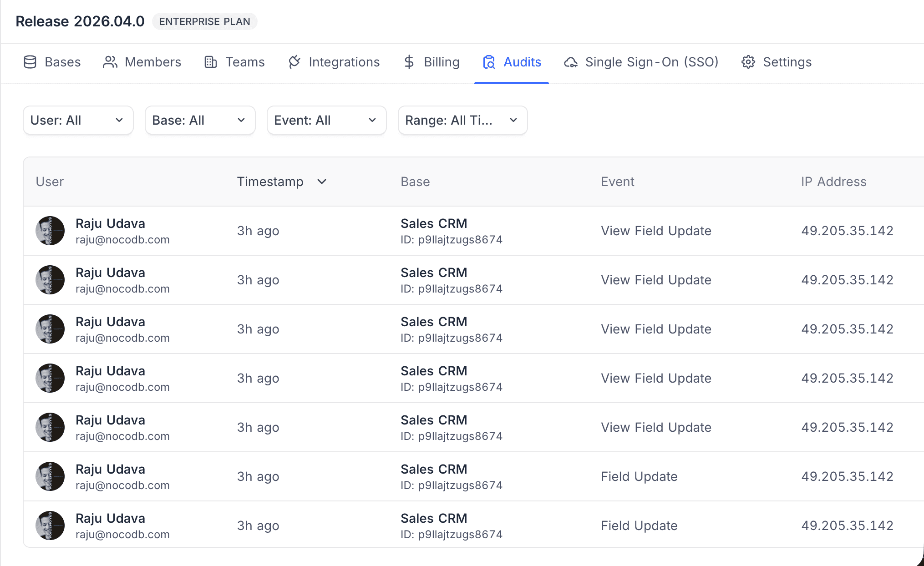The image size is (924, 566).
Task: Click the Teams building icon
Action: click(210, 62)
